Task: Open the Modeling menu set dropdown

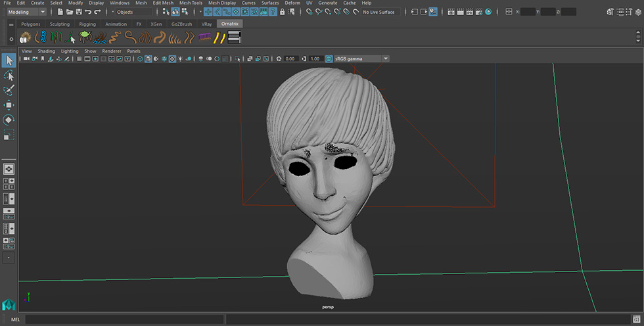Action: coord(26,12)
